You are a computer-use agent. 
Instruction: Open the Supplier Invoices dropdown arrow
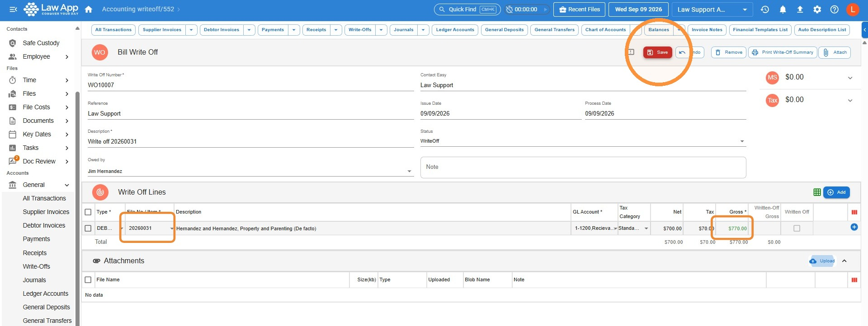[191, 30]
